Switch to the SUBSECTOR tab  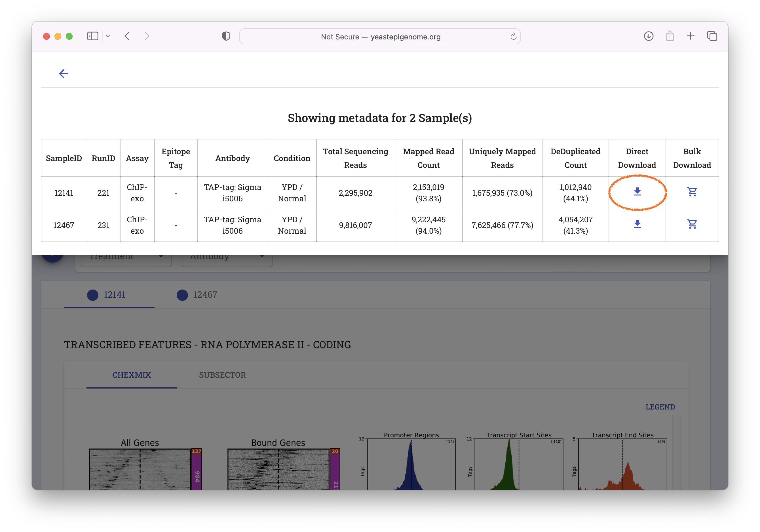point(222,375)
